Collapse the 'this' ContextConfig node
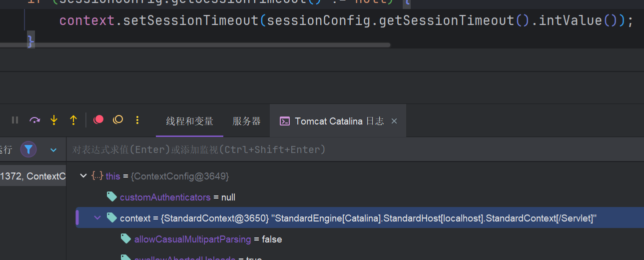The image size is (644, 260). 83,176
